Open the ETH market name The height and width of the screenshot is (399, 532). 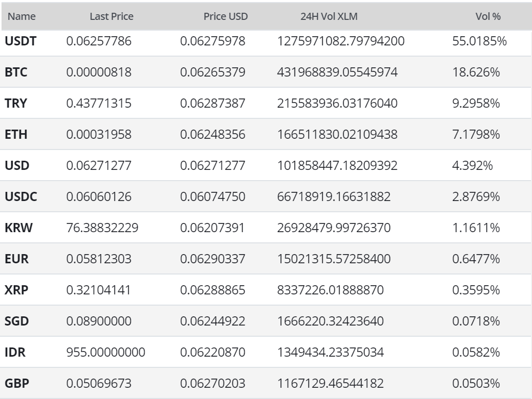tap(16, 135)
